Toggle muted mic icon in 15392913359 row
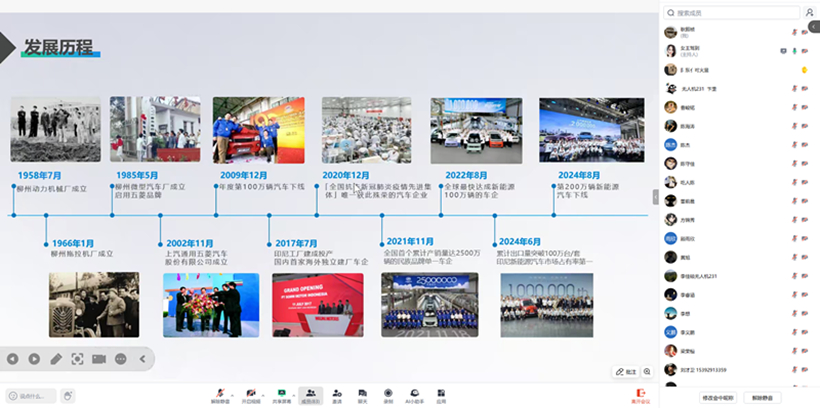Image resolution: width=820 pixels, height=408 pixels. tap(794, 370)
